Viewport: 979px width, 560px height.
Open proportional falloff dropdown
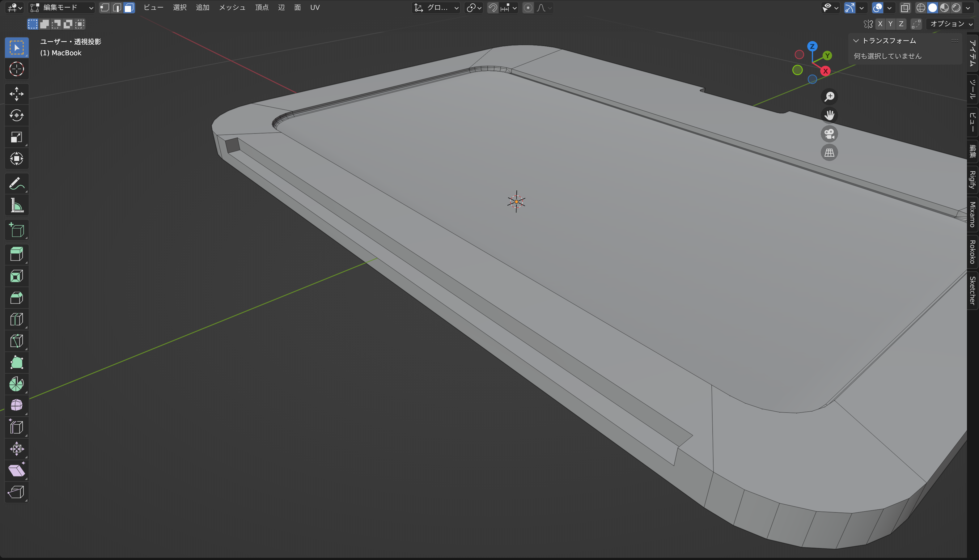coord(544,8)
